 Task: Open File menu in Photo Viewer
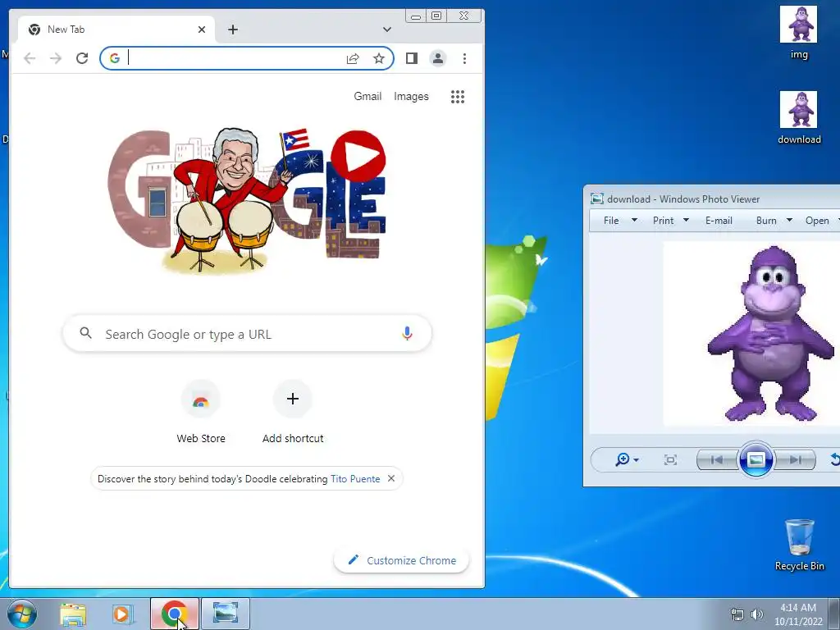coord(619,221)
